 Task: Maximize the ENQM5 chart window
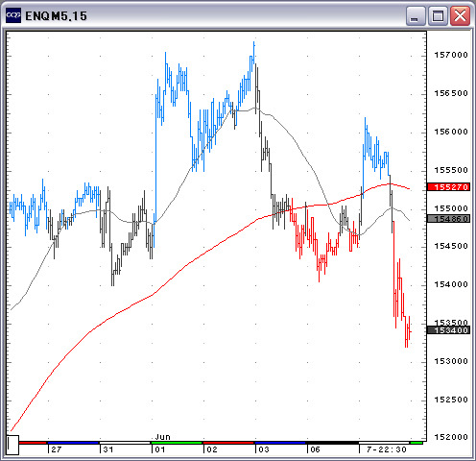(438, 15)
